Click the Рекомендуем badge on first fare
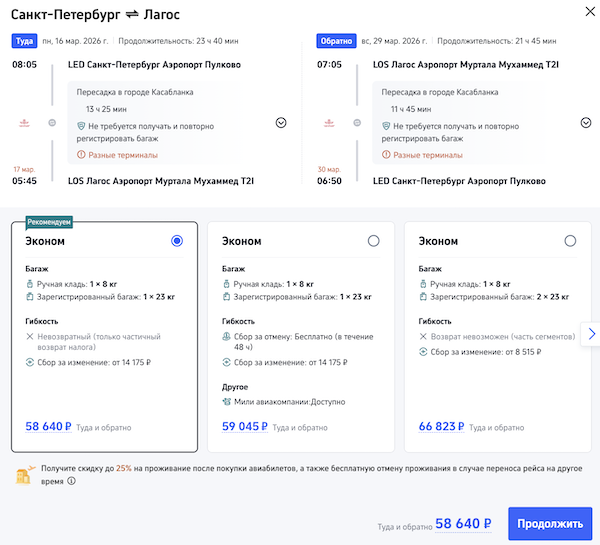This screenshot has width=600, height=545. [x=49, y=221]
